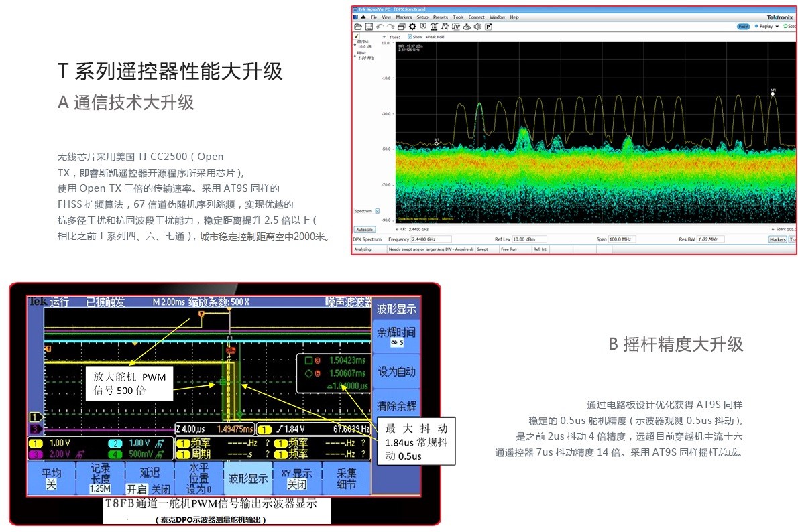Open the View menu
Screen dimensions: 798x532
point(386,17)
